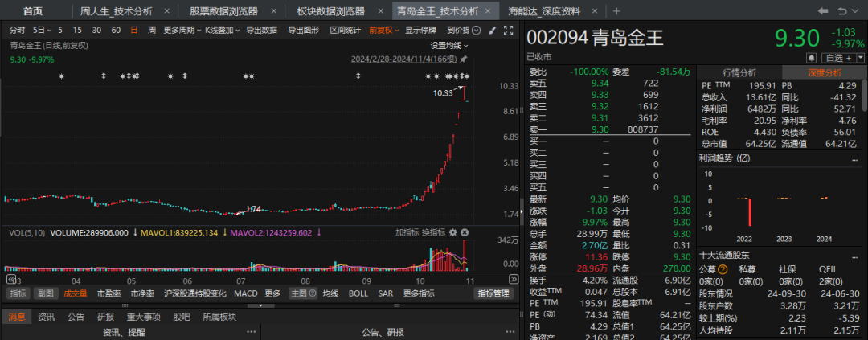Select the BOLL indicator
The width and height of the screenshot is (868, 340).
(x=358, y=293)
